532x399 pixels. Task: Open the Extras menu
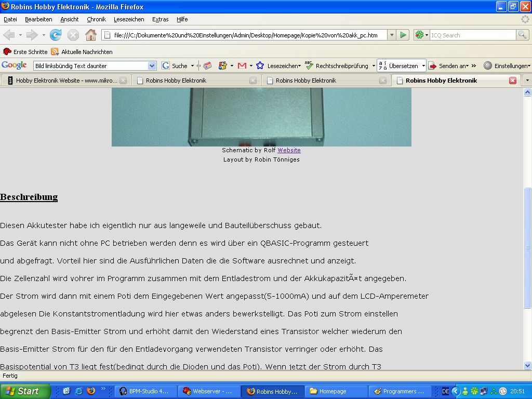[160, 19]
